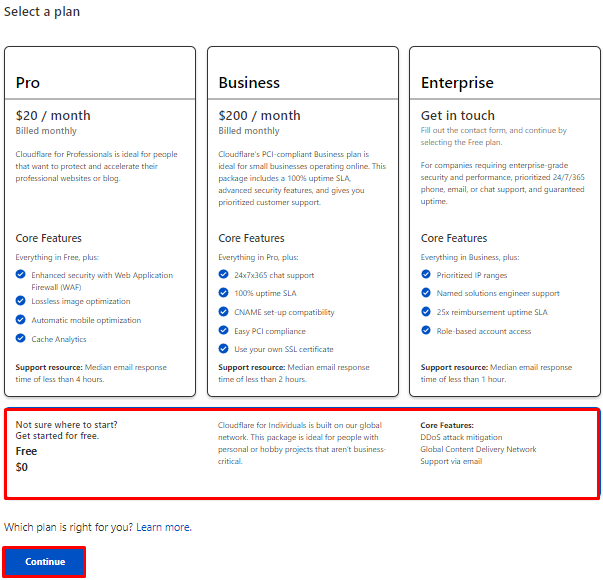This screenshot has width=603, height=580.
Task: Select the Business plan heading
Action: coord(249,83)
